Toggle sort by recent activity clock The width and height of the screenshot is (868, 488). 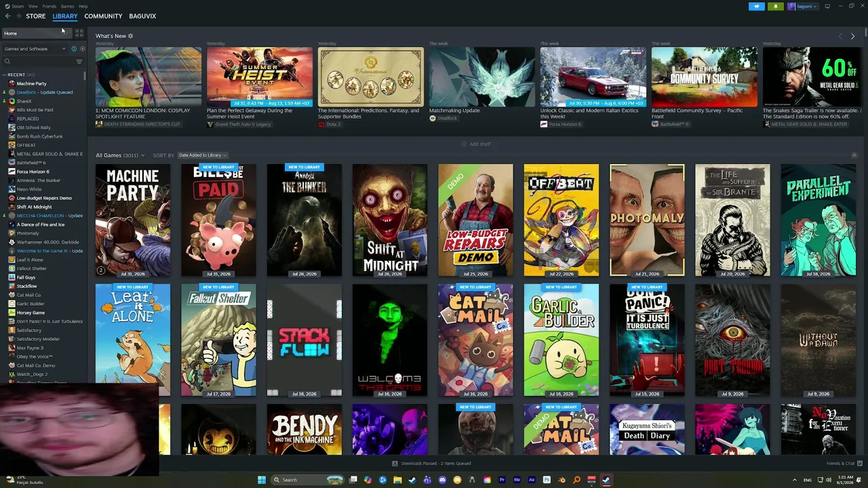click(74, 49)
